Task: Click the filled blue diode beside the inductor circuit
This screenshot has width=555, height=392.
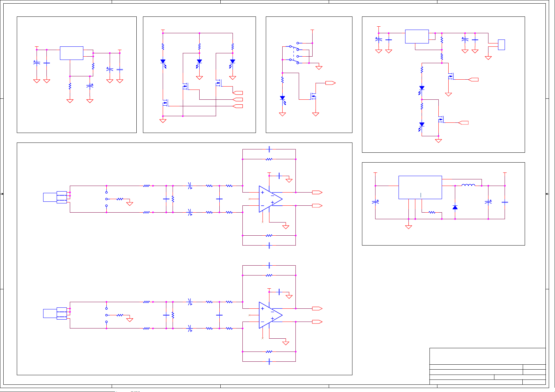Action: tap(455, 207)
